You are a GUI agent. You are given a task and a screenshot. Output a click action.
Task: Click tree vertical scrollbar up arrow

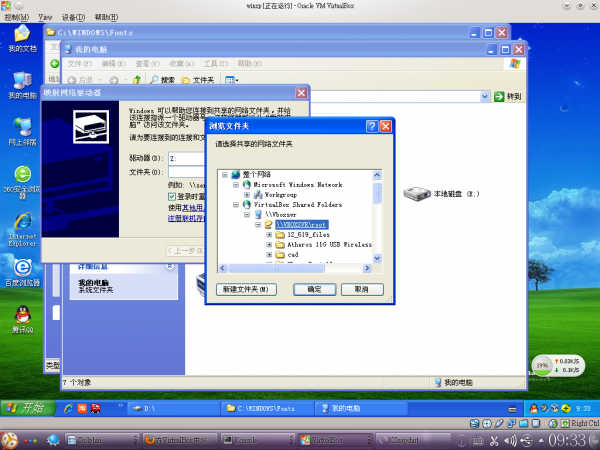click(x=377, y=175)
